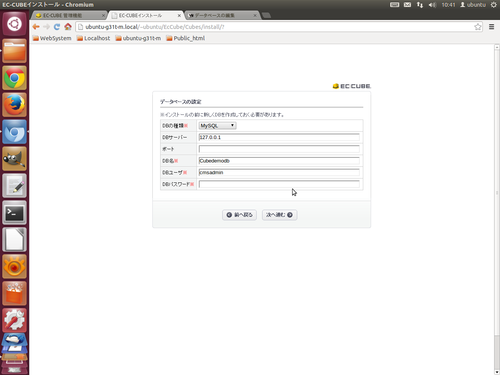Open the Files manager in the launcher
The image size is (500, 375).
[x=14, y=51]
